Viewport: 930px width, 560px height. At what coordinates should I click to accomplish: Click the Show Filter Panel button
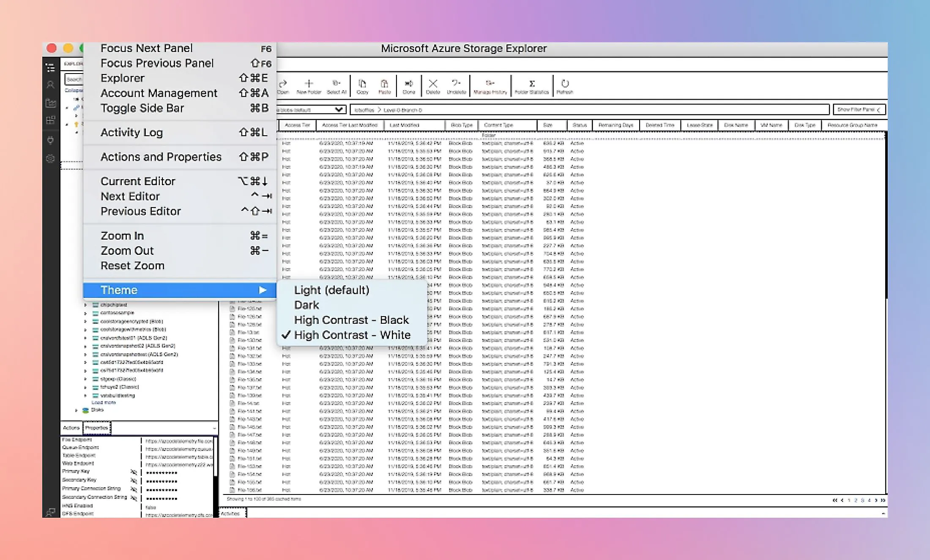859,109
